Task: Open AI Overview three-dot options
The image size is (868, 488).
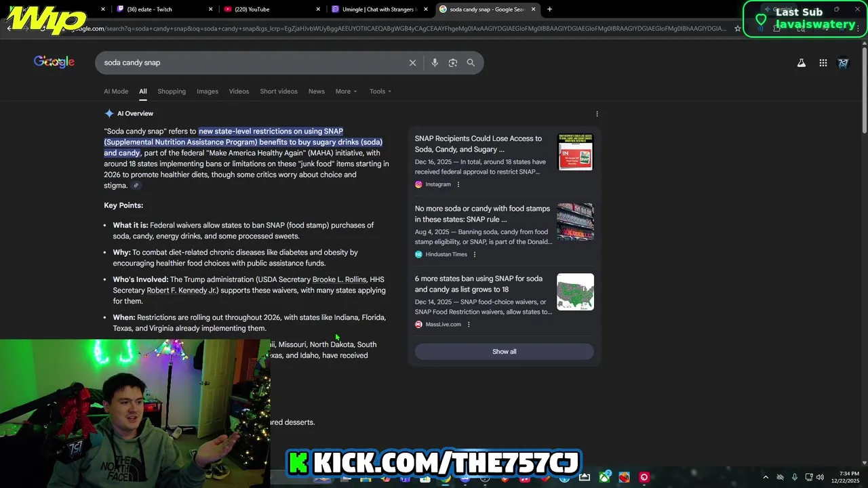Action: tap(597, 114)
